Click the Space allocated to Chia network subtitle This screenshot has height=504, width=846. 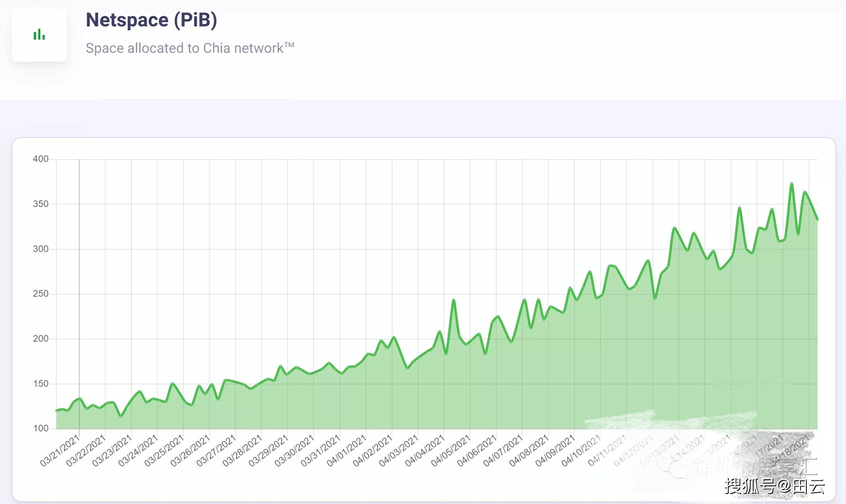190,48
